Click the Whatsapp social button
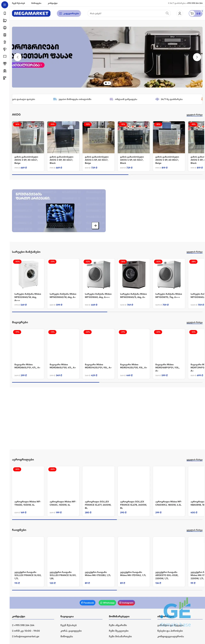 (107, 603)
